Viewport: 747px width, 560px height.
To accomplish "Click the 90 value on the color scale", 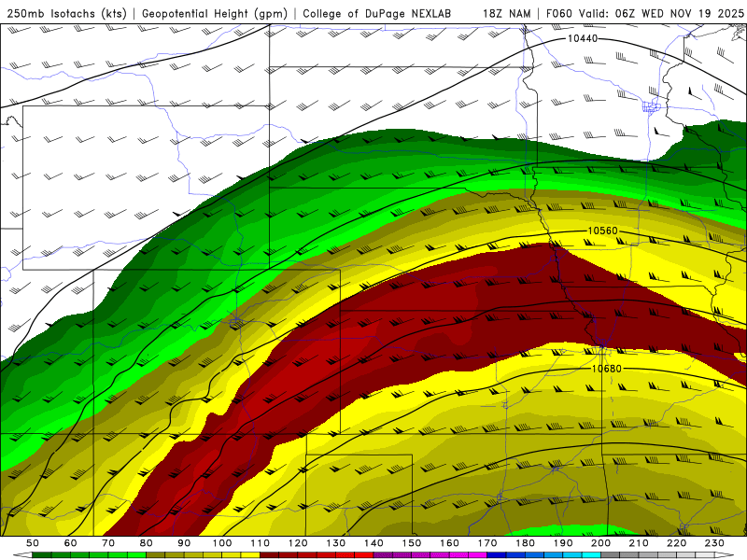I will tap(184, 543).
